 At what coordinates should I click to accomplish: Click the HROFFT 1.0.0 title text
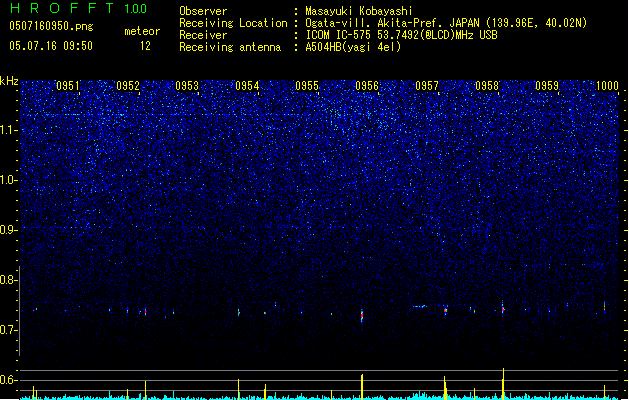click(78, 8)
